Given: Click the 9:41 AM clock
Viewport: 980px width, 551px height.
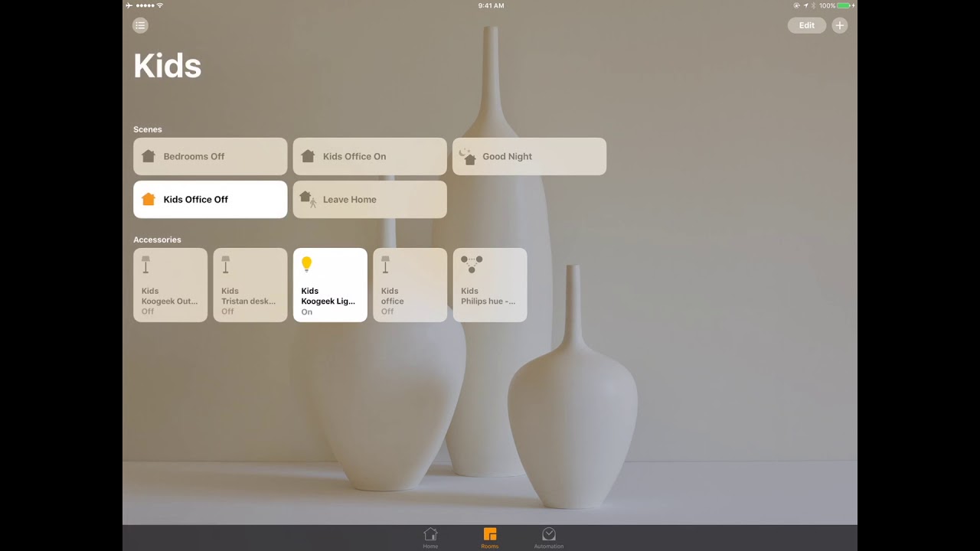Looking at the screenshot, I should click(491, 5).
